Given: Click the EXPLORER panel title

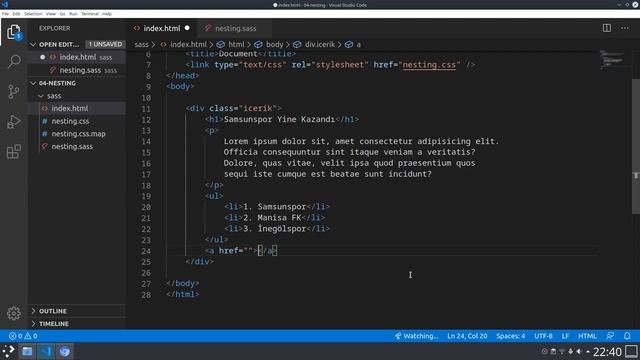Looking at the screenshot, I should click(x=55, y=28).
